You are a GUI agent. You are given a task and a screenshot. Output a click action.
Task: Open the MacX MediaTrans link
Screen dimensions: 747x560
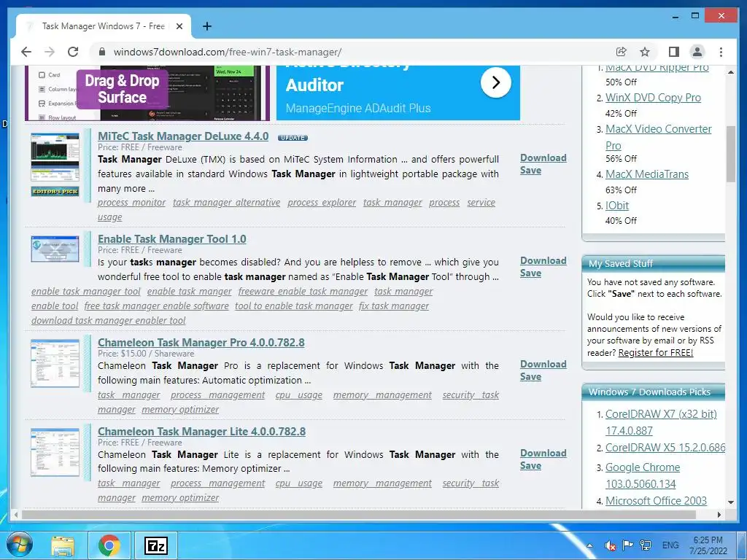pyautogui.click(x=647, y=174)
